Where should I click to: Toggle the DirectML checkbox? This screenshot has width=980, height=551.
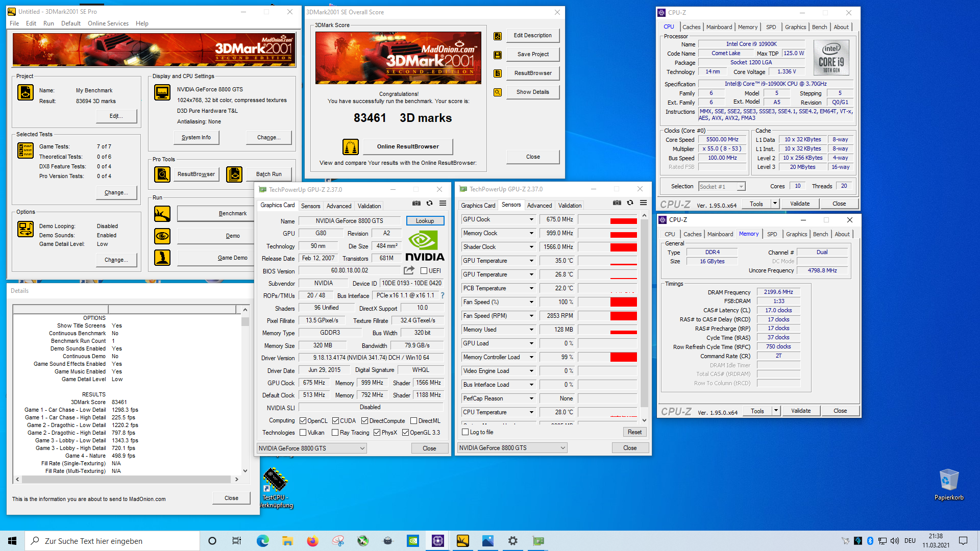[414, 421]
